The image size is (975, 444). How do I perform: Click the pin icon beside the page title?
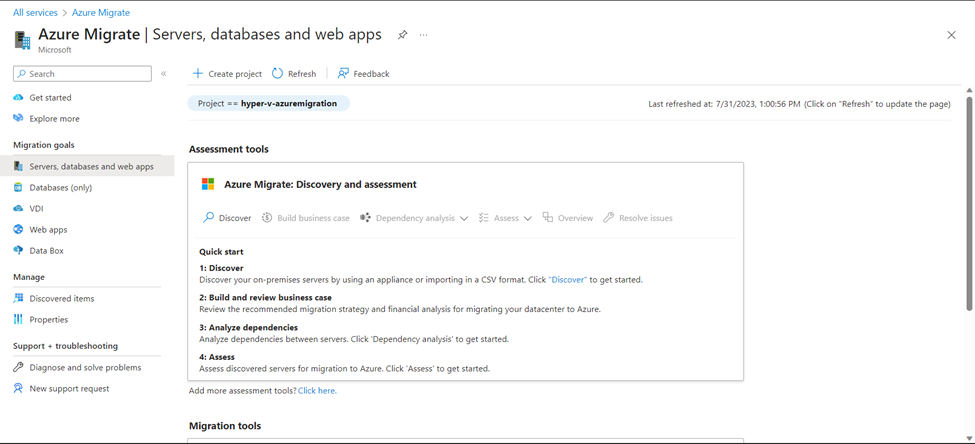(x=402, y=35)
